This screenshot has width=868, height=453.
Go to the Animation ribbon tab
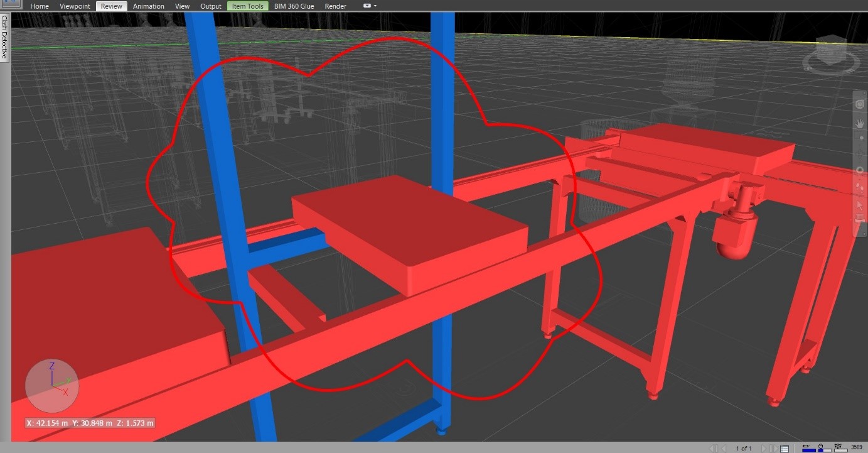click(149, 6)
